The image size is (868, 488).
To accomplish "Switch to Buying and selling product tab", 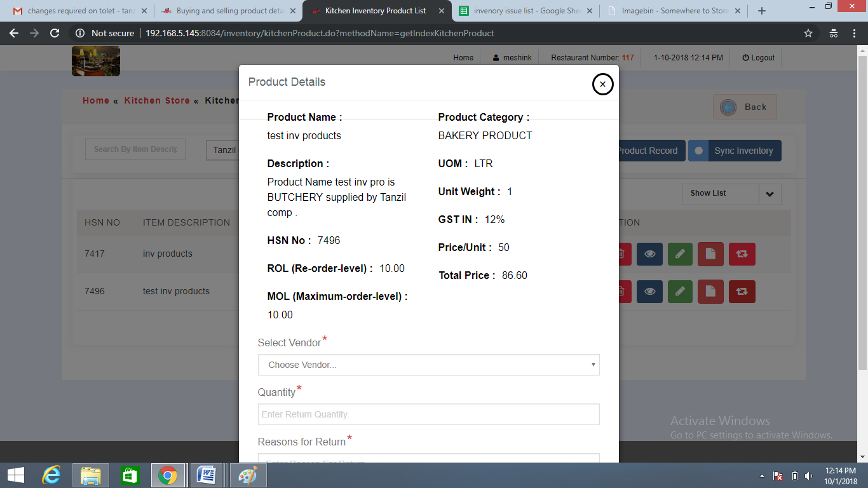I will (229, 11).
